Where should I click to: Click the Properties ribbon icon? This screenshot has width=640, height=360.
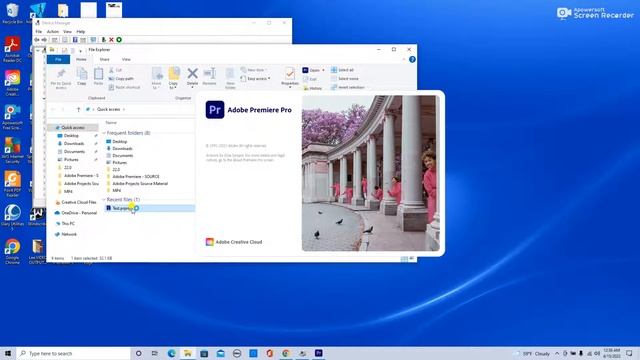point(290,78)
